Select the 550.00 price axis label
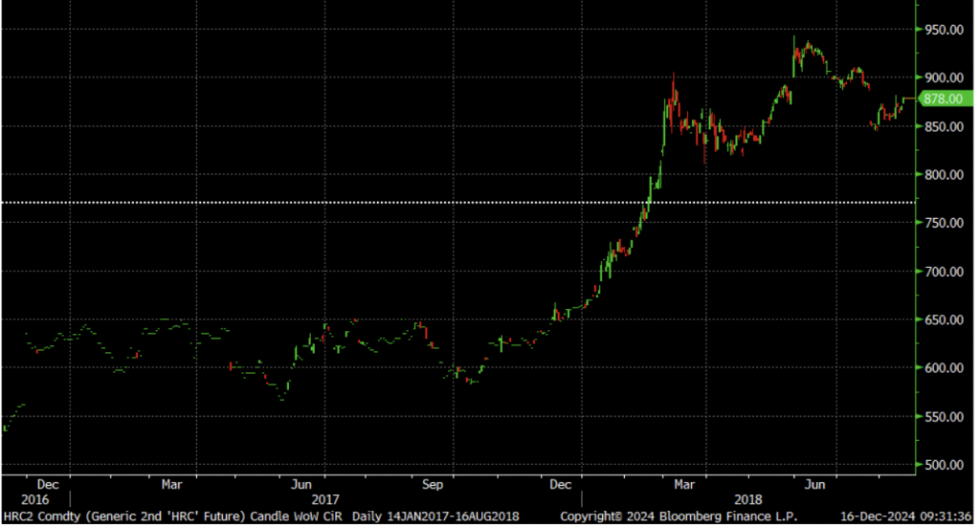The height and width of the screenshot is (528, 980). 942,417
